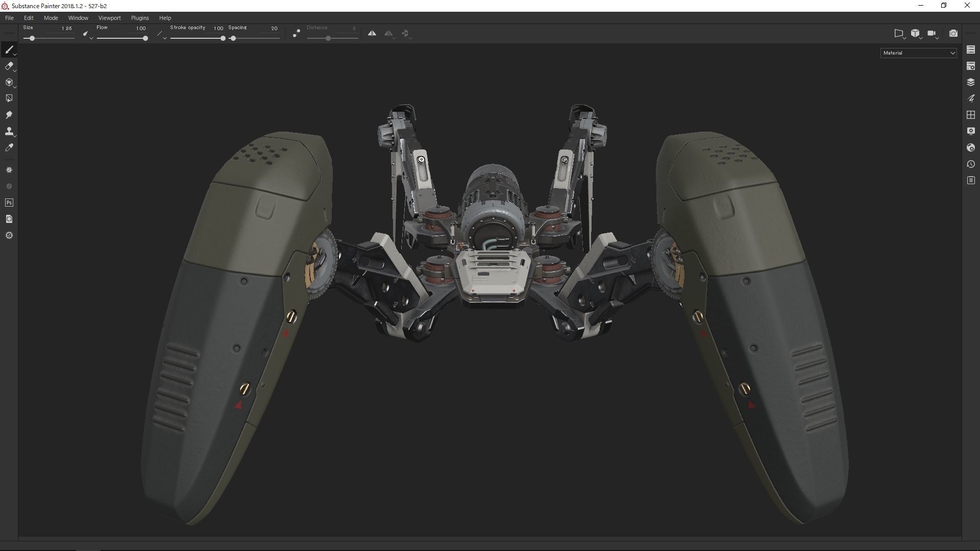Click the video camera selection icon
The width and height of the screenshot is (980, 551).
tap(932, 33)
